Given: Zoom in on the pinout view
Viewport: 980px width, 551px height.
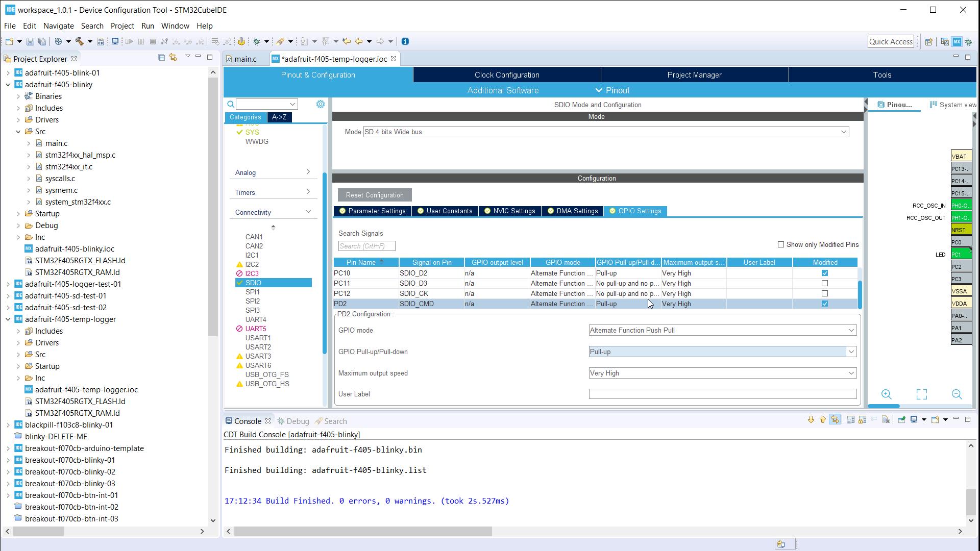Looking at the screenshot, I should [887, 394].
